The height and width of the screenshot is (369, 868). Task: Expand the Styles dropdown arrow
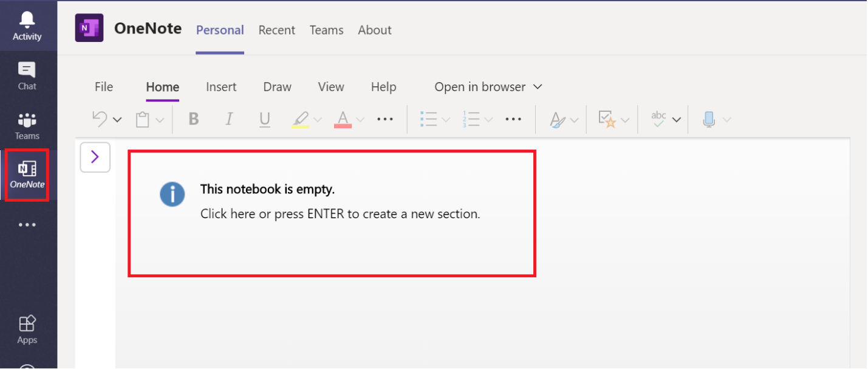[x=575, y=120]
